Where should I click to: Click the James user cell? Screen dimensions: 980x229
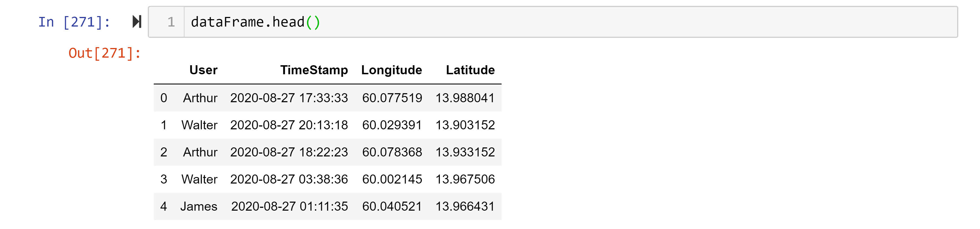[199, 206]
